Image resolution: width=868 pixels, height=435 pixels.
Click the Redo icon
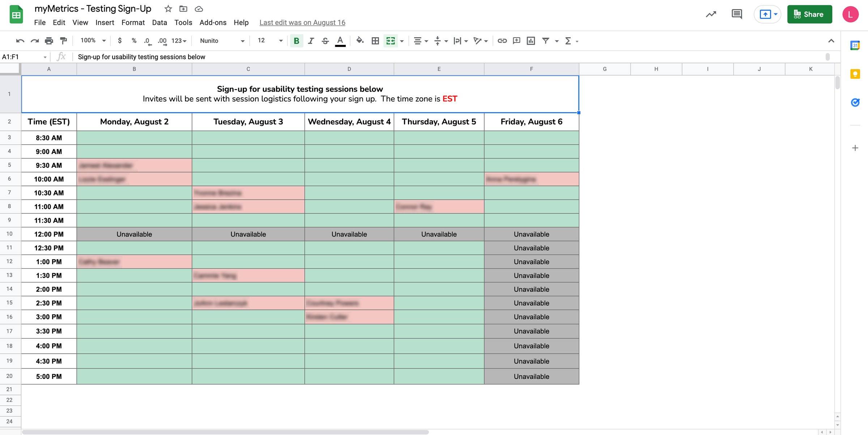pos(34,41)
